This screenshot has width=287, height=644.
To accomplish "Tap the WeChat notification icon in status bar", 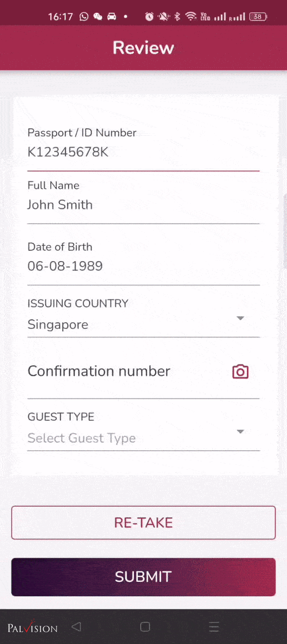I will click(x=98, y=17).
